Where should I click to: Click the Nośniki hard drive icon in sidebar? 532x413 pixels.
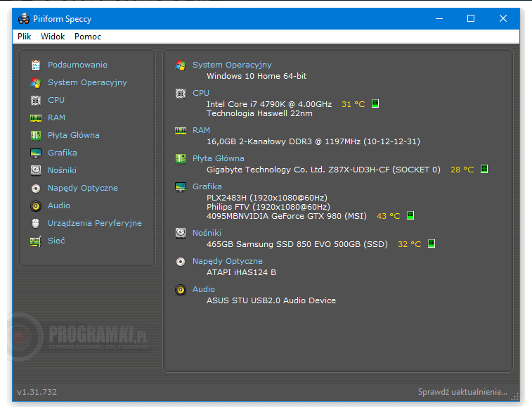pos(36,170)
